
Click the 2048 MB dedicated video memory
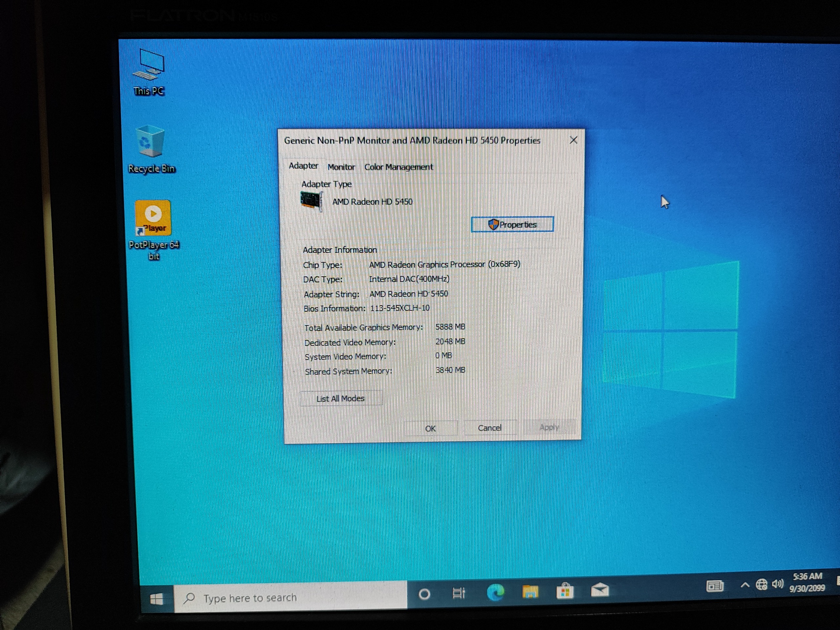[x=450, y=341]
